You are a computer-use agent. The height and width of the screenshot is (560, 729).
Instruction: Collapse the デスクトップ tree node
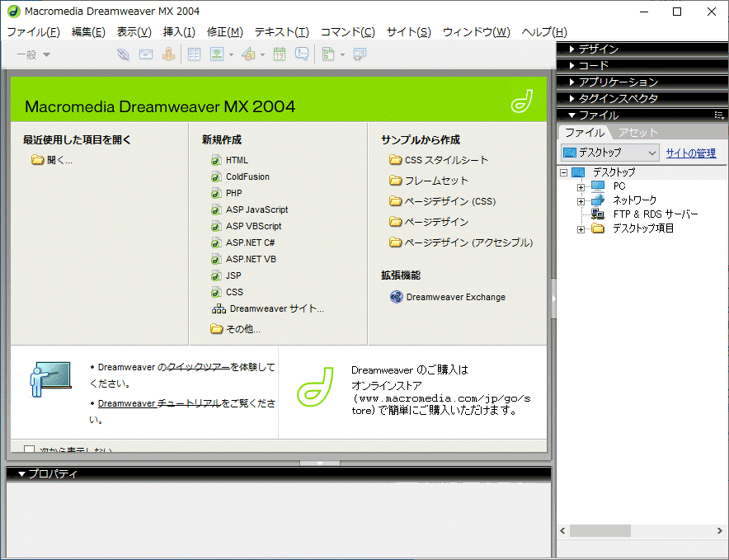click(562, 171)
